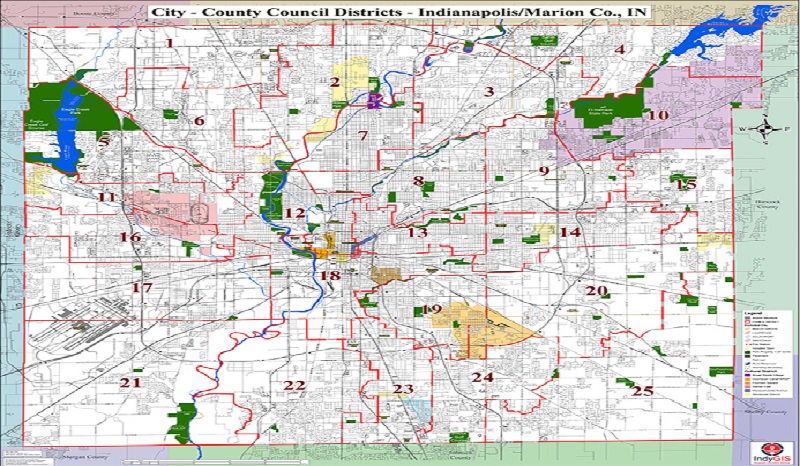Select district number 25

(x=642, y=390)
